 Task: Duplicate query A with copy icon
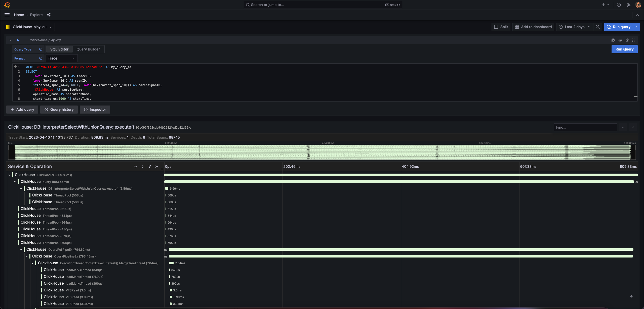pos(613,40)
